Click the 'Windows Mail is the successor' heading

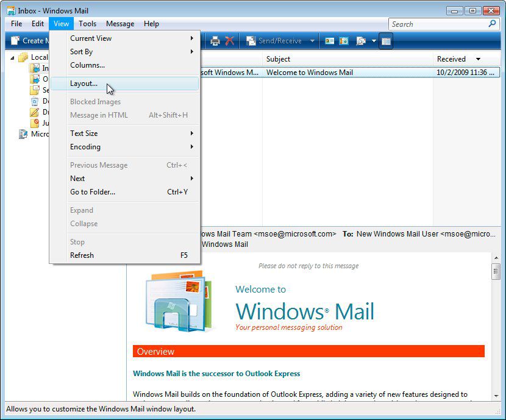(x=216, y=374)
